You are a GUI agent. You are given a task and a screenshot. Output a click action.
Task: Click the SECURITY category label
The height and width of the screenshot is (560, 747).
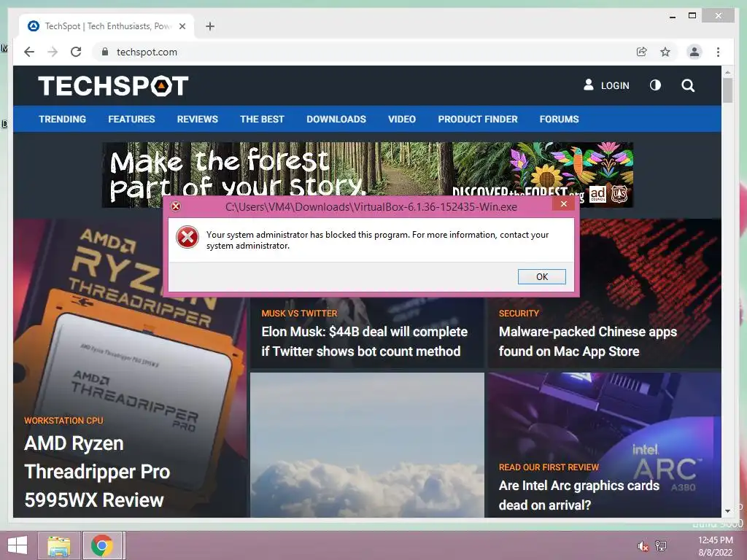pos(519,314)
